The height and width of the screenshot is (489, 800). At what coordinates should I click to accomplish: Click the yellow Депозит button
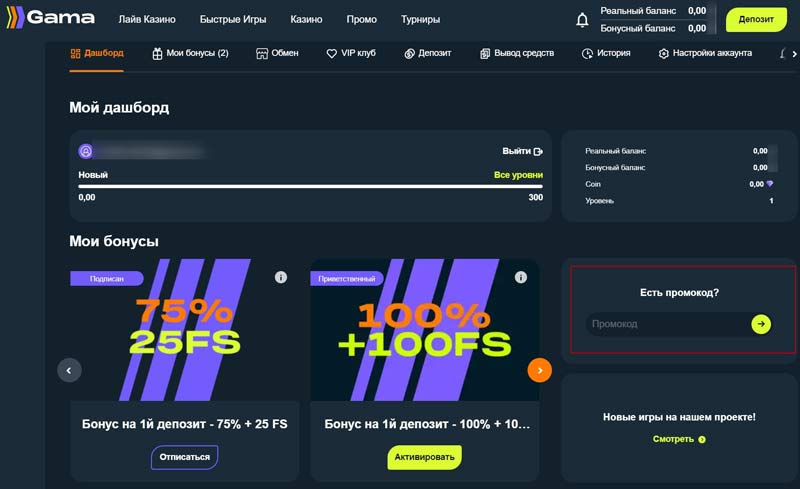756,19
